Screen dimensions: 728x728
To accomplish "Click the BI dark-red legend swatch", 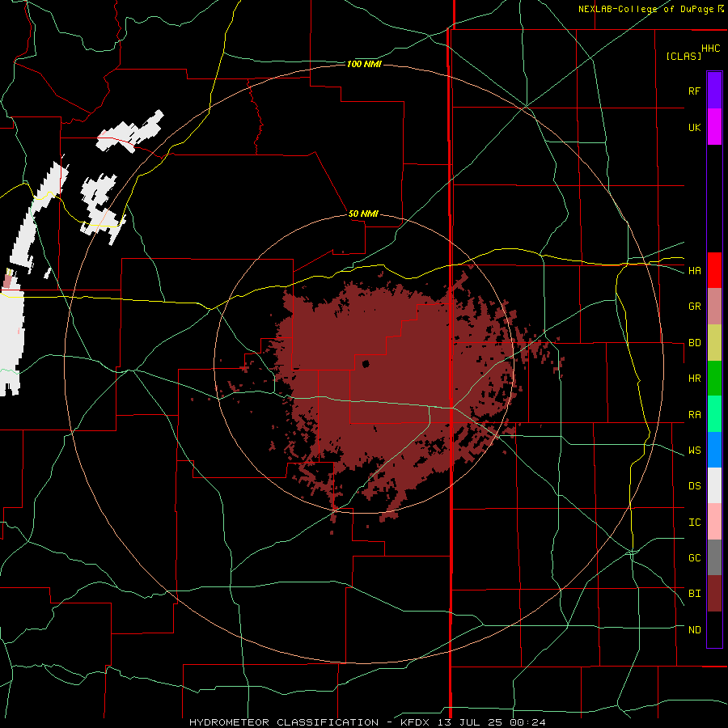I will tap(714, 594).
